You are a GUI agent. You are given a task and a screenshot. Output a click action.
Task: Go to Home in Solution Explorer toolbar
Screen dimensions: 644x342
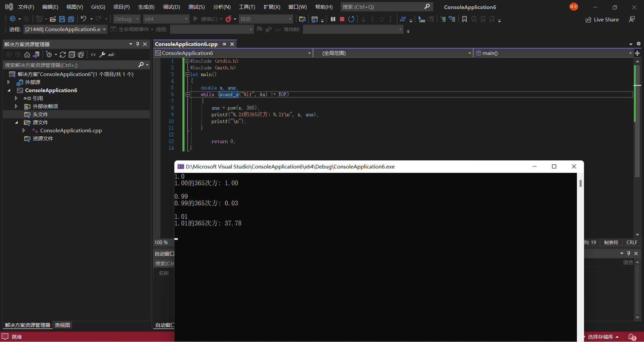[27, 55]
